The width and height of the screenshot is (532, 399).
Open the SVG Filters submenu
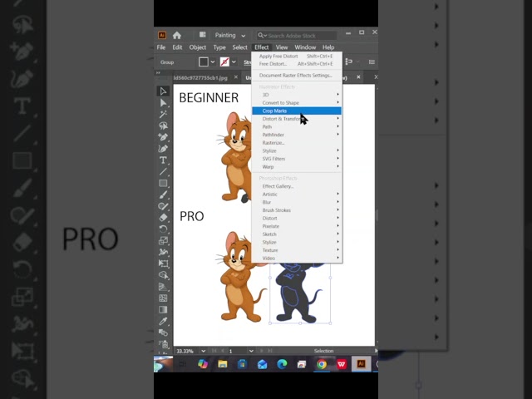point(297,159)
